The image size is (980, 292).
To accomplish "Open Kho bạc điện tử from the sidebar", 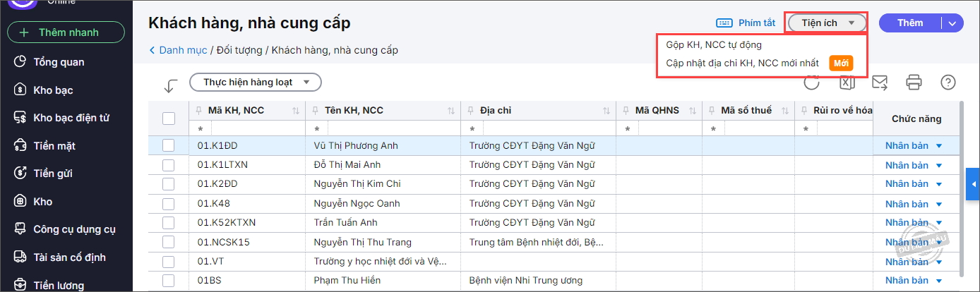I will click(71, 118).
